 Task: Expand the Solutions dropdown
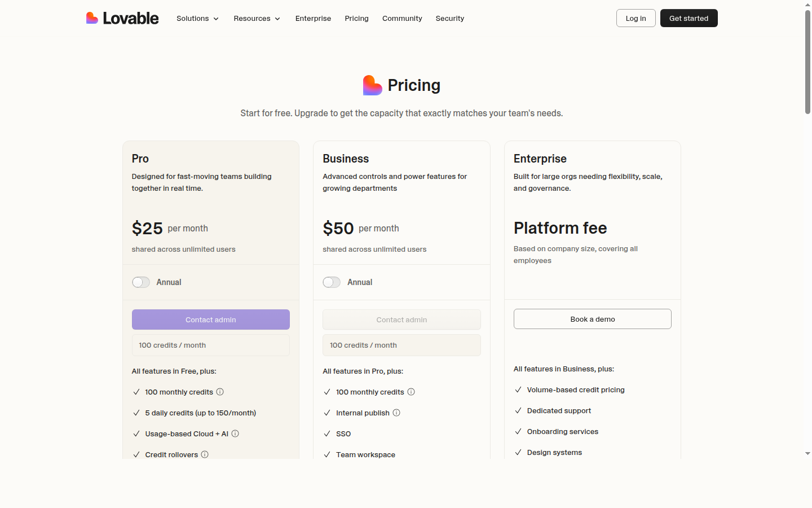pyautogui.click(x=197, y=18)
